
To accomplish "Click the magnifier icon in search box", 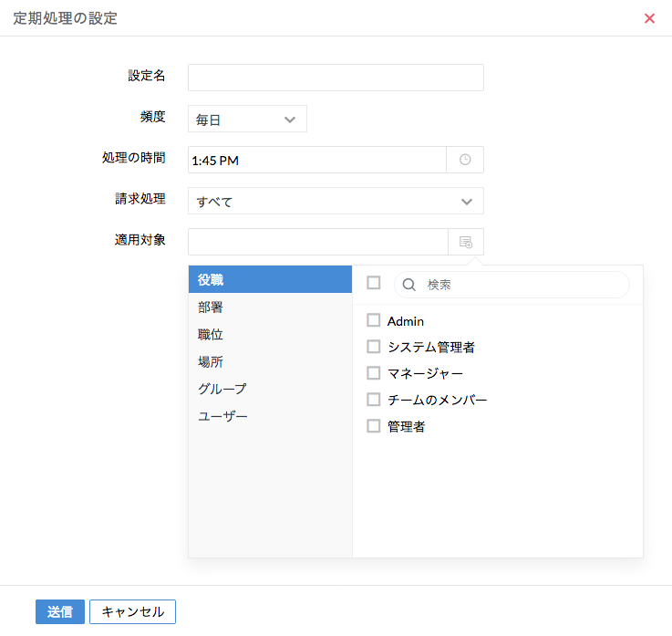I will [409, 285].
